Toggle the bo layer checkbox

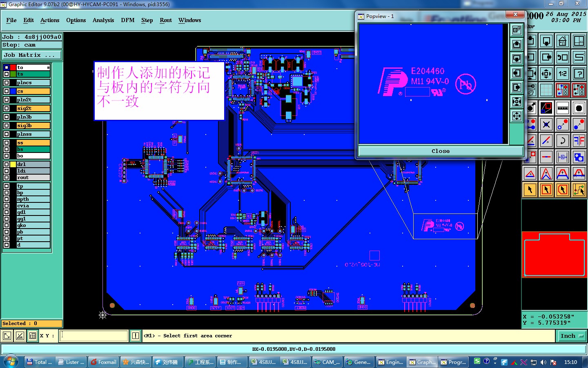pos(7,156)
